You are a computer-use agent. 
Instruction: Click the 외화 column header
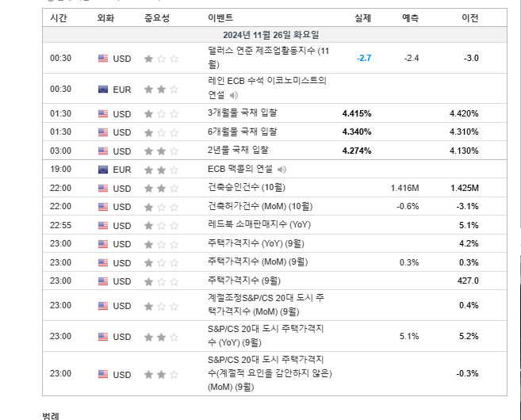[105, 17]
